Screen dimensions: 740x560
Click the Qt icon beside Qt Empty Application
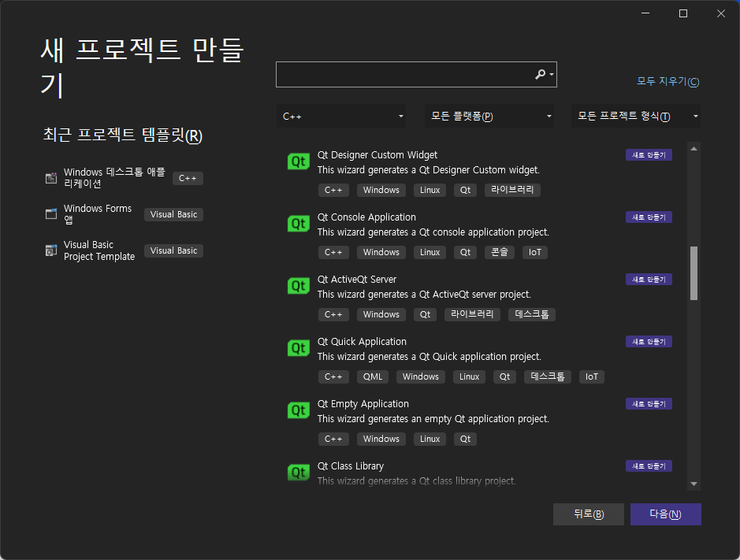click(x=298, y=410)
